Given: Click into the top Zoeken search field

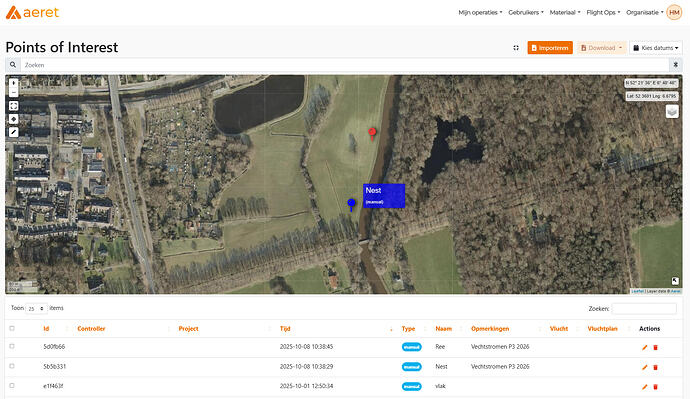Looking at the screenshot, I should pos(345,65).
